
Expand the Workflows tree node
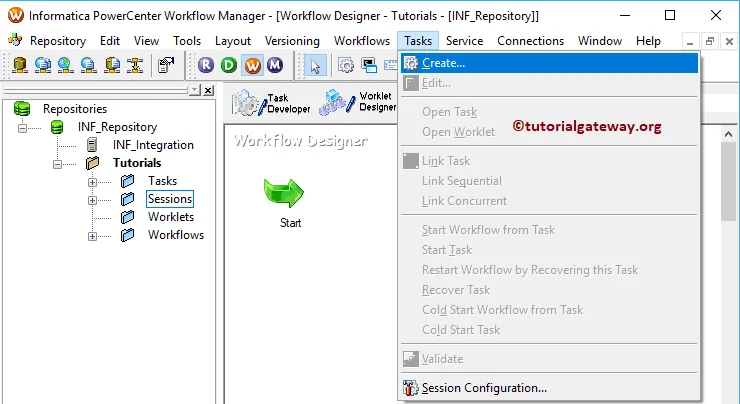click(x=92, y=236)
